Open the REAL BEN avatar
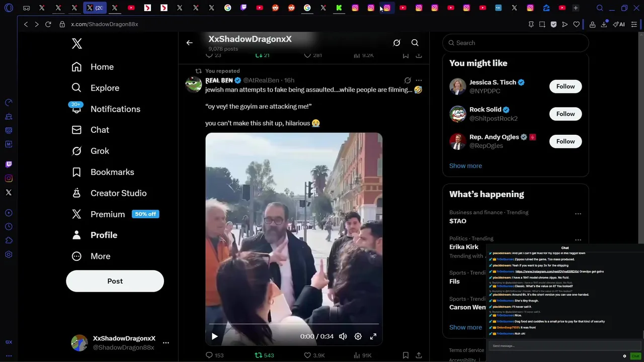The height and width of the screenshot is (362, 644). click(193, 84)
